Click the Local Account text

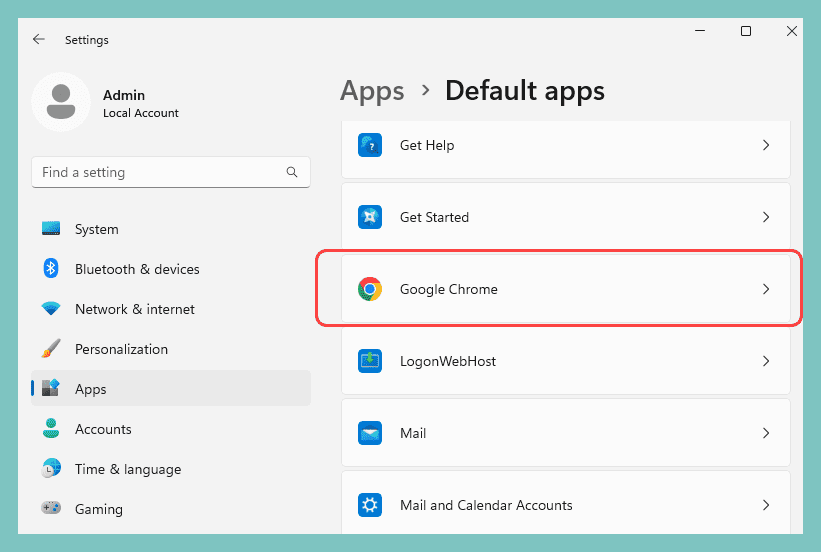pos(141,113)
